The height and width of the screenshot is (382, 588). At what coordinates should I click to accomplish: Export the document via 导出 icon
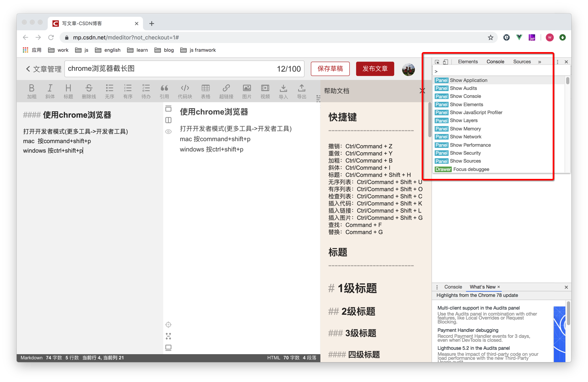click(x=301, y=91)
